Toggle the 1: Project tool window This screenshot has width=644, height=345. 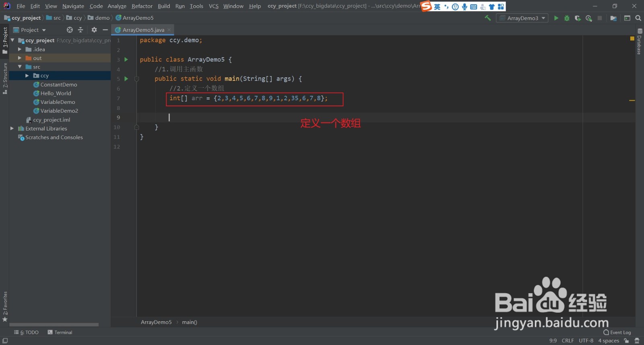(x=5, y=40)
